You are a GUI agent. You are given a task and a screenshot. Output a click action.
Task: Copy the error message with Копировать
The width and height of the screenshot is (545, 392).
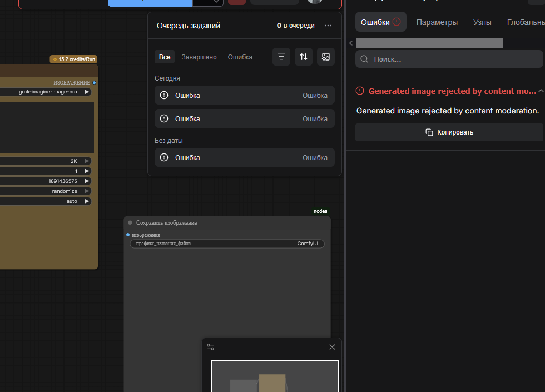(449, 132)
